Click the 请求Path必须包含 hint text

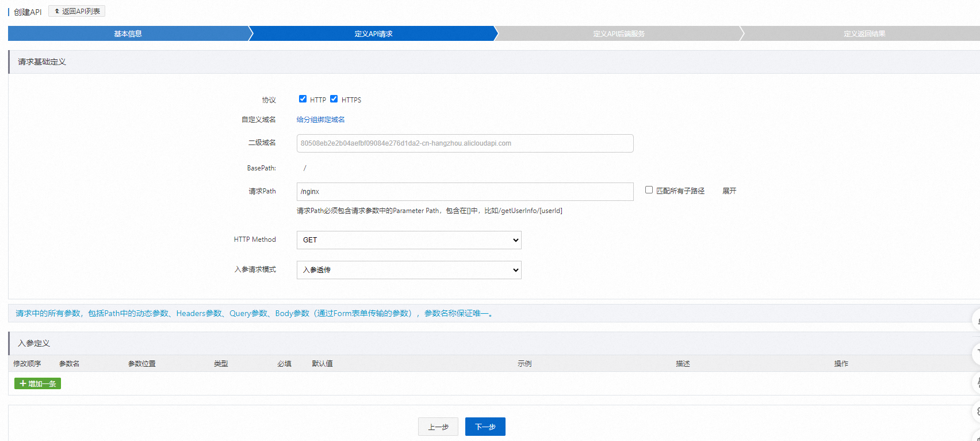click(430, 211)
